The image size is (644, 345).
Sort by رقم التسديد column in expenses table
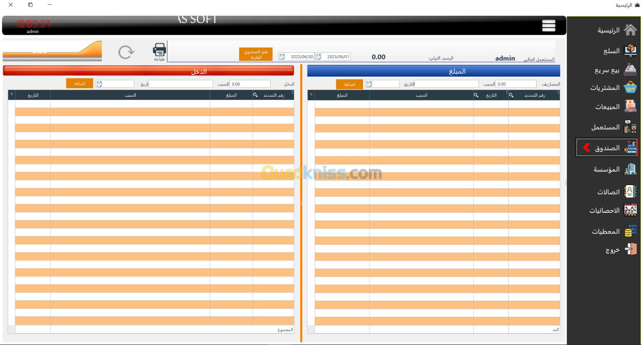pyautogui.click(x=534, y=95)
